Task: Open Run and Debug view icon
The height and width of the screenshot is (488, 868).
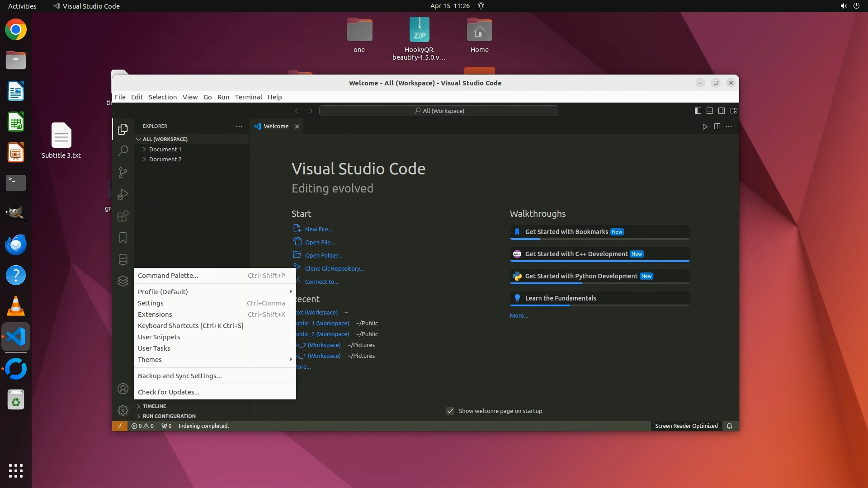Action: (x=123, y=194)
